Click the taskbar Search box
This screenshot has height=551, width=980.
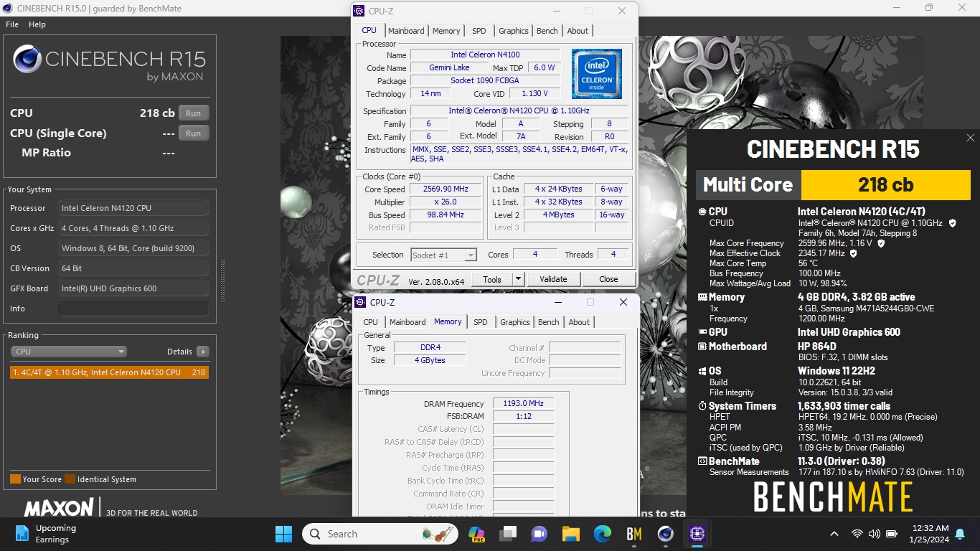[380, 534]
